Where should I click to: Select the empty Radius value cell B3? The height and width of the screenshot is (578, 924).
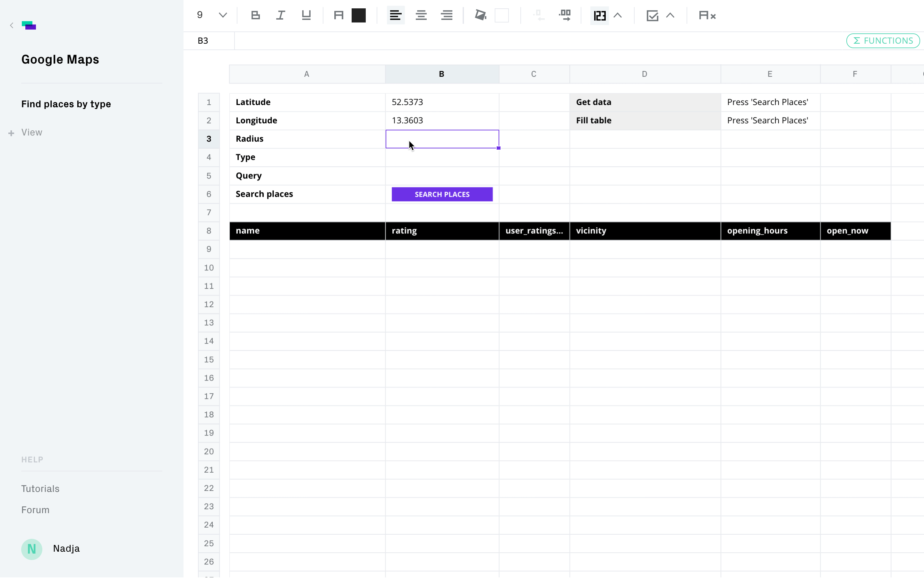[442, 139]
